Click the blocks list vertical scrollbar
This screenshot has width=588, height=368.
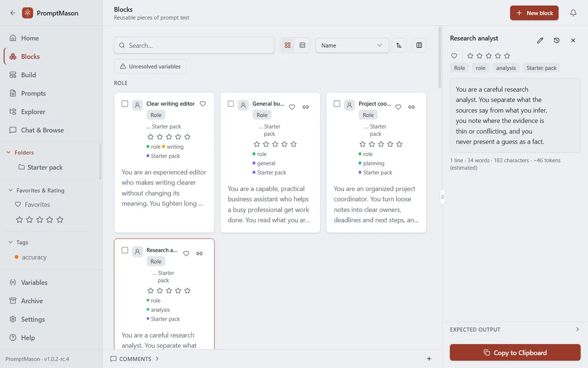440,57
